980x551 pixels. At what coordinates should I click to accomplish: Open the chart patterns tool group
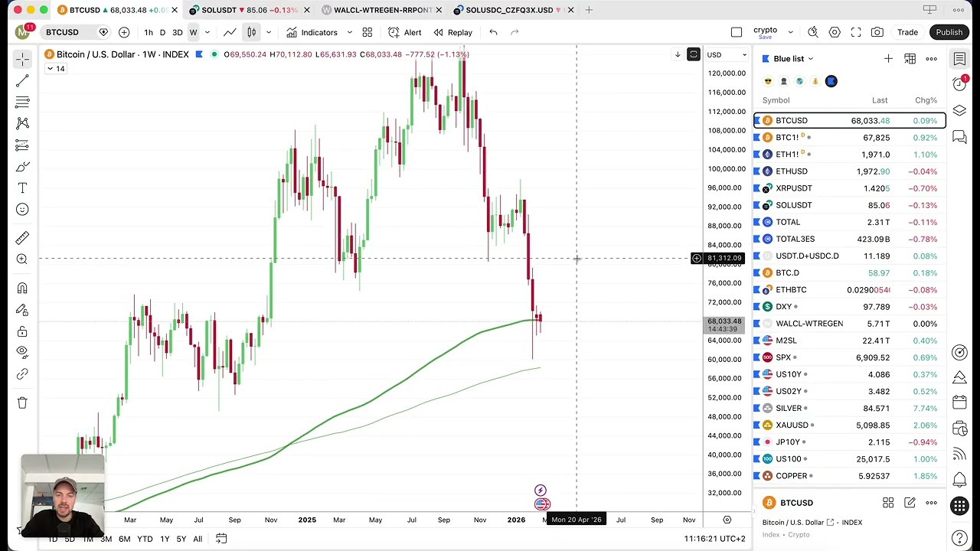pyautogui.click(x=22, y=123)
